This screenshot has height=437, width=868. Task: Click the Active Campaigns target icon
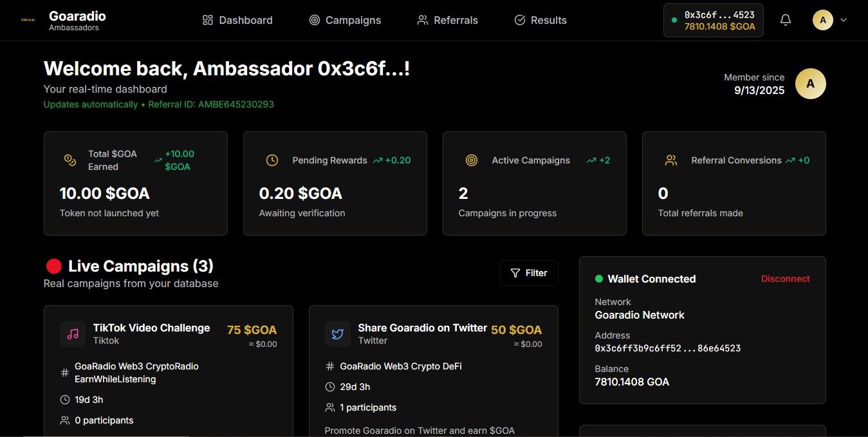[472, 160]
